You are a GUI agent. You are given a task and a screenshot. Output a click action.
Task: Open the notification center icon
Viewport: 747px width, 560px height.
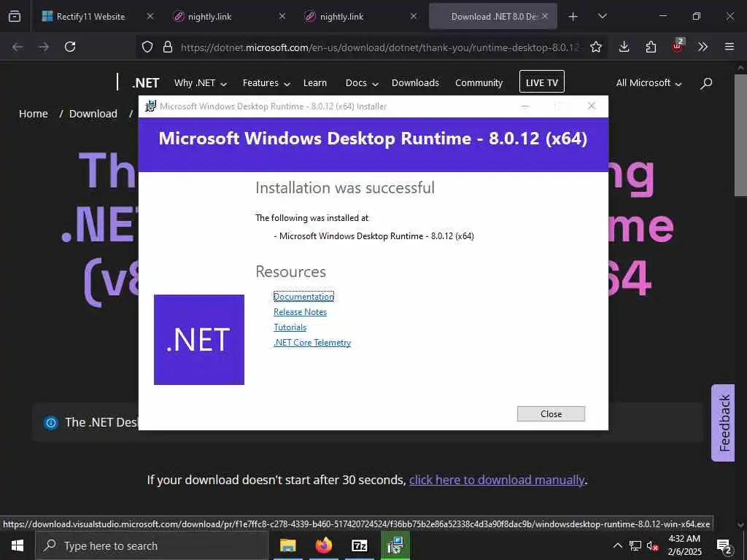pos(724,546)
